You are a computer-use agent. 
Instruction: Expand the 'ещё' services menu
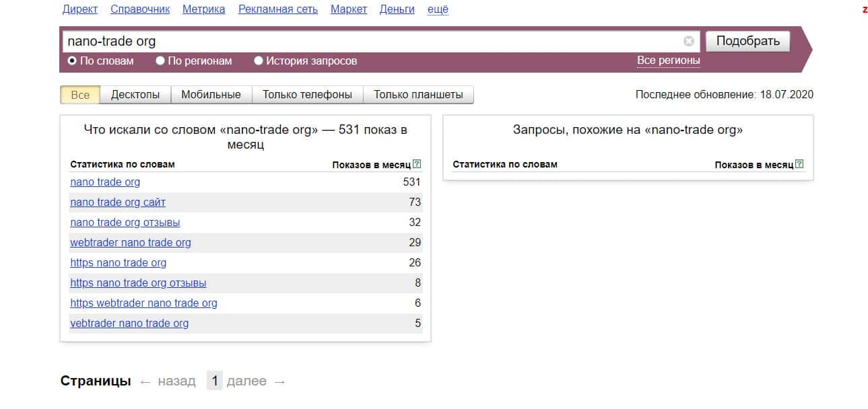pyautogui.click(x=438, y=9)
